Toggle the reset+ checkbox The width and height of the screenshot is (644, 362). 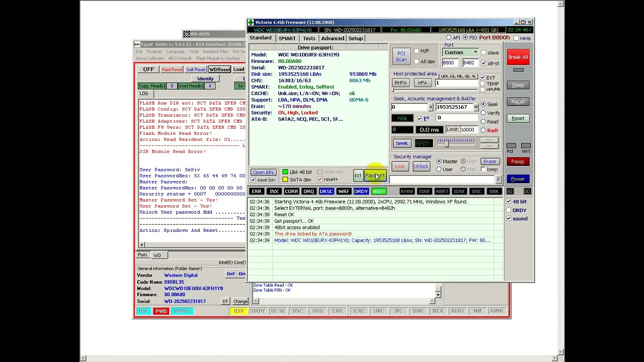[x=320, y=179]
